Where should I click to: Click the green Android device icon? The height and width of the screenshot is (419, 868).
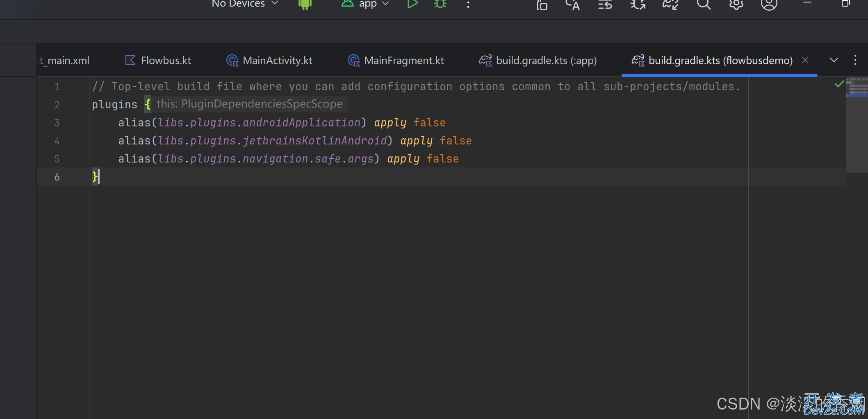(x=305, y=4)
